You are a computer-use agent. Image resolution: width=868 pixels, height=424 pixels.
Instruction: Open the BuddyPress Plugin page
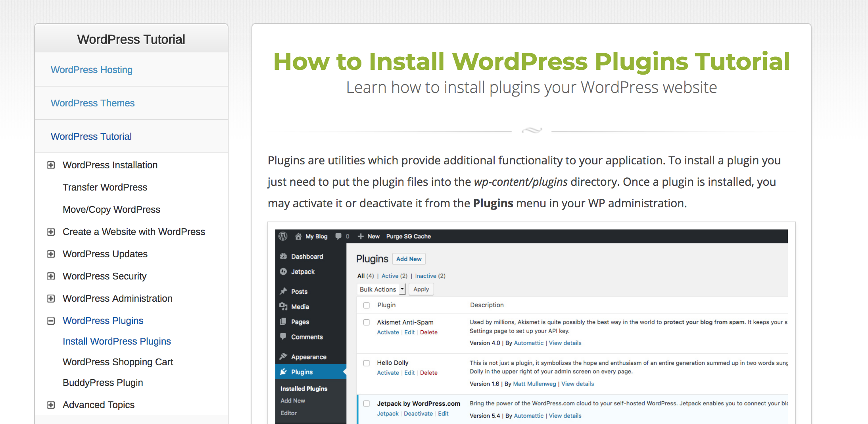(103, 383)
